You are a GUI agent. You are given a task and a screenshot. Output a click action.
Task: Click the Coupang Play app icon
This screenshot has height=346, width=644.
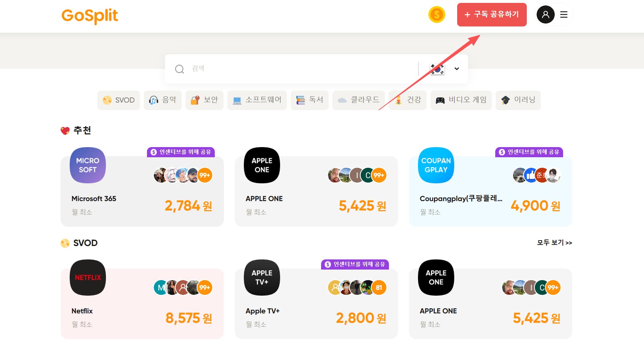[x=436, y=165]
